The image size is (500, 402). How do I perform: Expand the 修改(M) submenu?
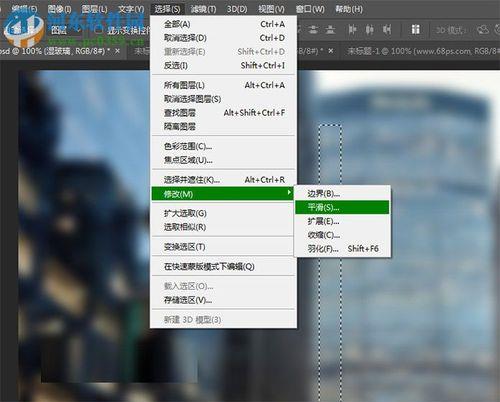[223, 194]
